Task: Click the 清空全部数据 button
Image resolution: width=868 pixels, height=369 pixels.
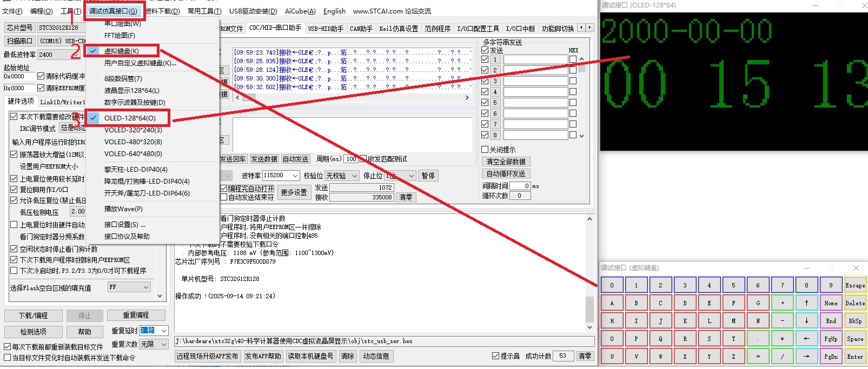Action: (506, 162)
